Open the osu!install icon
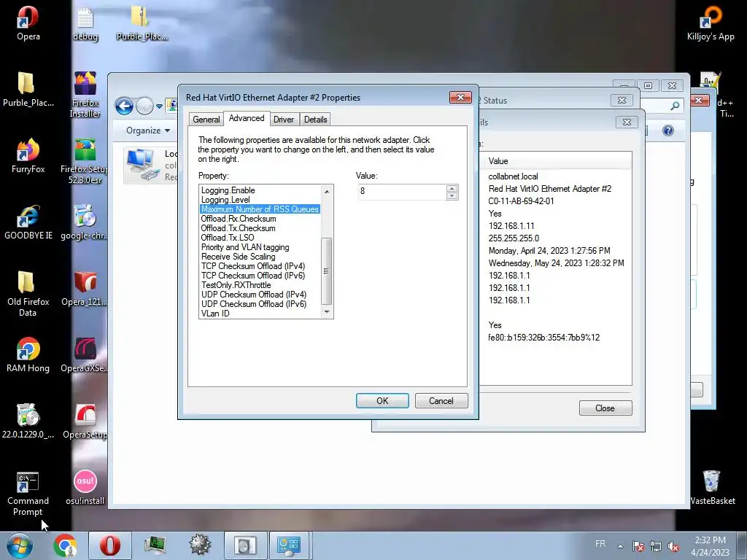The width and height of the screenshot is (747, 560). (85, 488)
